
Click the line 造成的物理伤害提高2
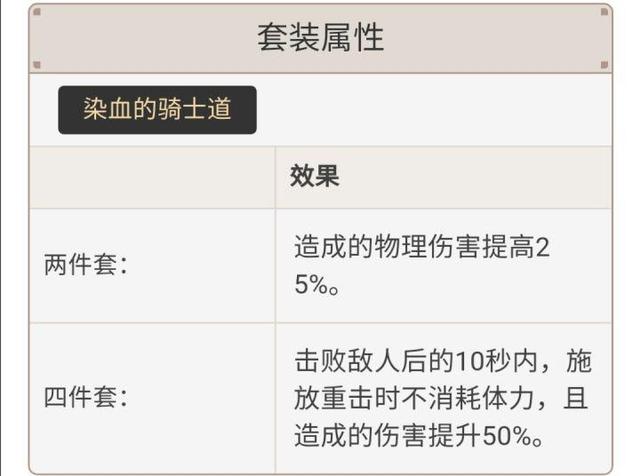pyautogui.click(x=421, y=247)
